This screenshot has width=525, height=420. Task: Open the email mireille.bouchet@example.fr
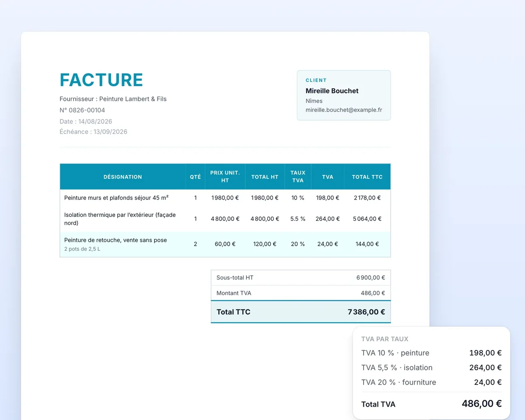344,110
